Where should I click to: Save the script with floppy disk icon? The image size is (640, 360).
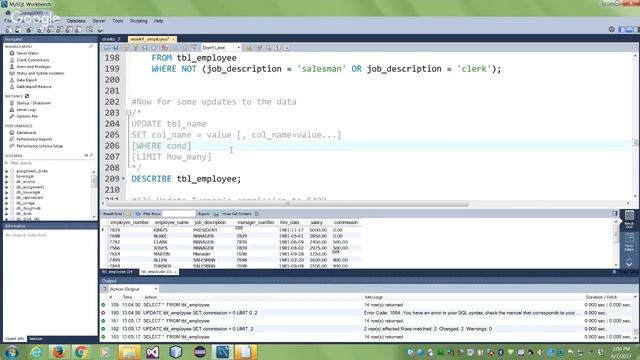(116, 48)
